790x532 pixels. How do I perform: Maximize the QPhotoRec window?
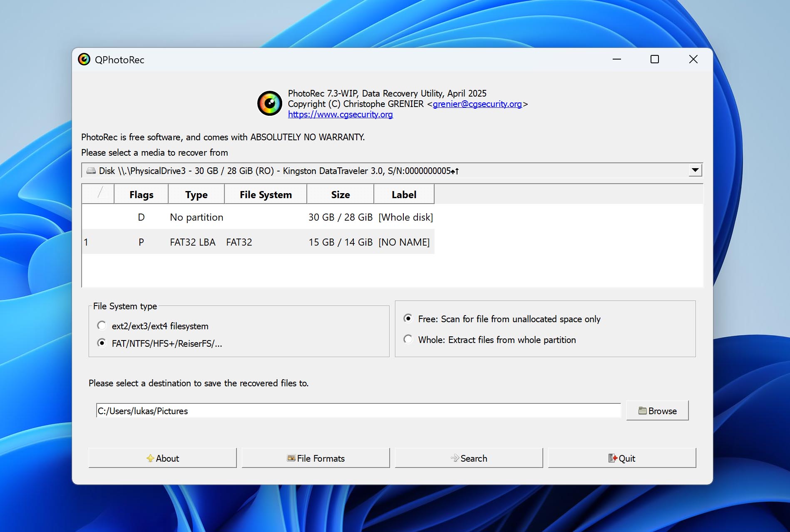(655, 60)
